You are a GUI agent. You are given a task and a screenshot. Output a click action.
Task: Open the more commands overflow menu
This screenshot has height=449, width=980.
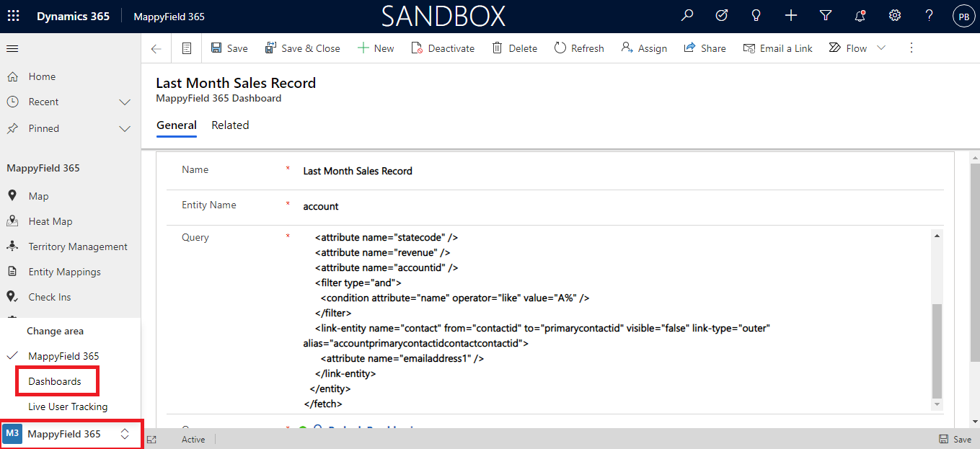pos(911,48)
